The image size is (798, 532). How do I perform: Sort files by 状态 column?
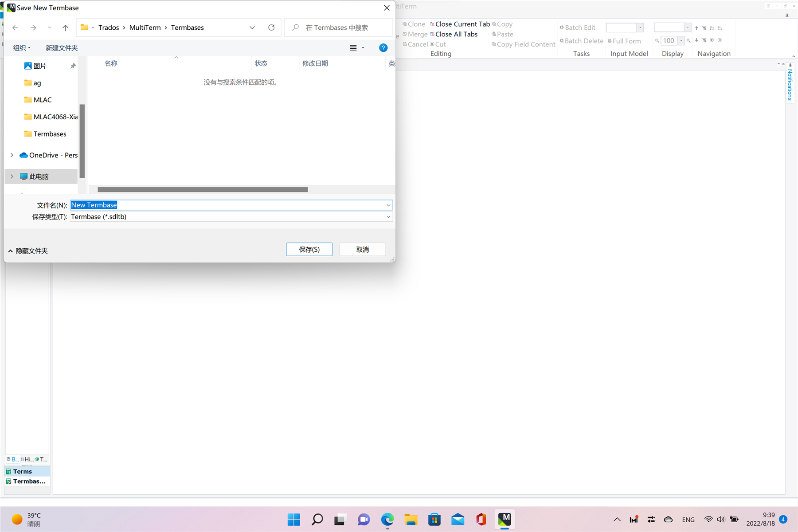coord(261,63)
